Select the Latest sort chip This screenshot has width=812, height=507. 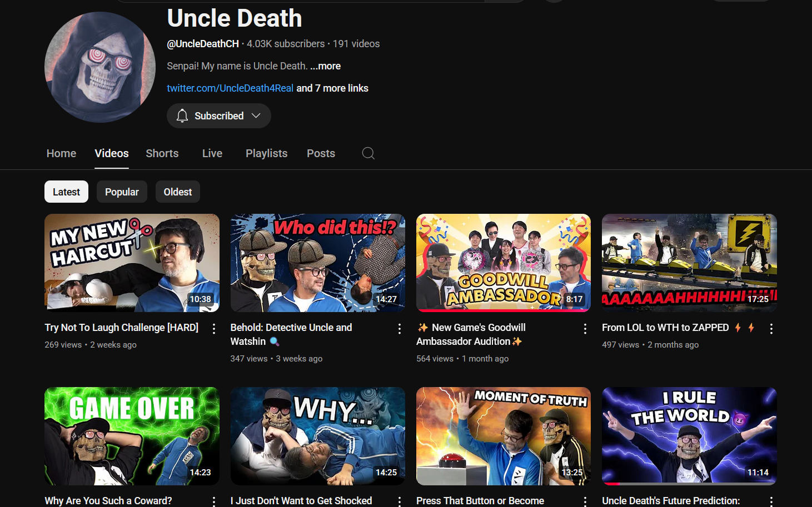tap(66, 192)
